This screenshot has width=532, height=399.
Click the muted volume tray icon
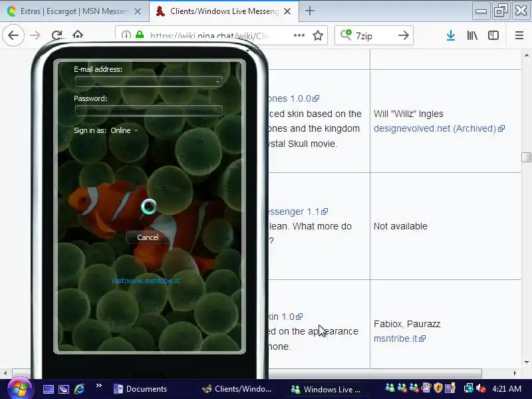coord(481,388)
